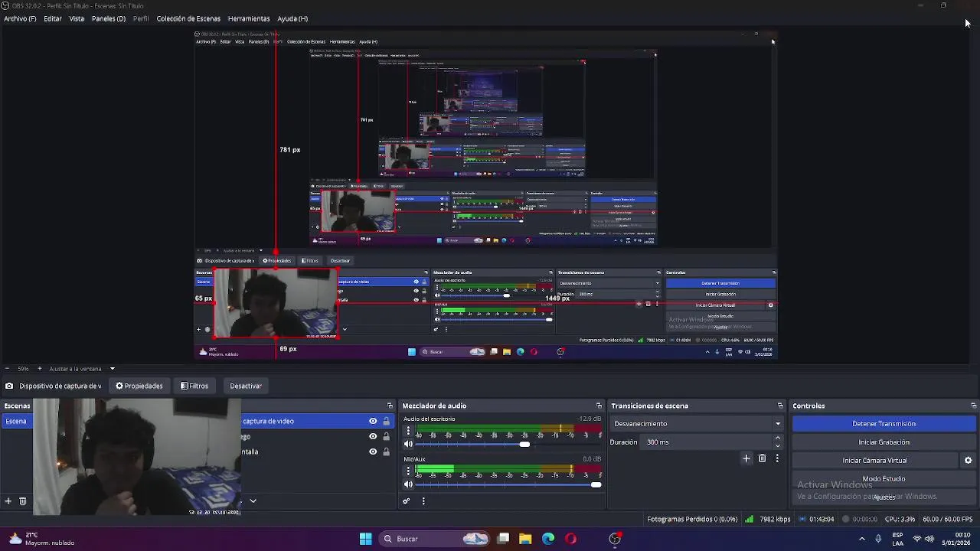
Task: Open Microsoft Edge from taskbar
Action: coord(548,539)
